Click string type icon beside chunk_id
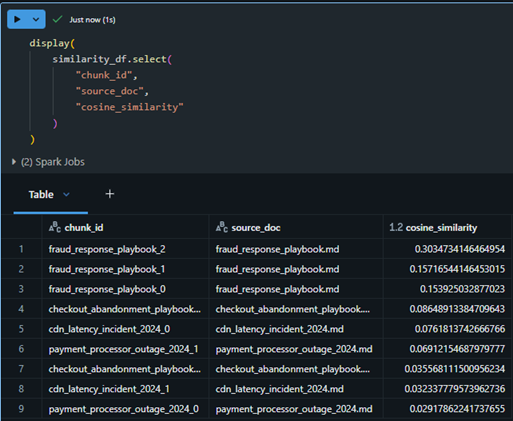This screenshot has width=513, height=421. tap(55, 227)
